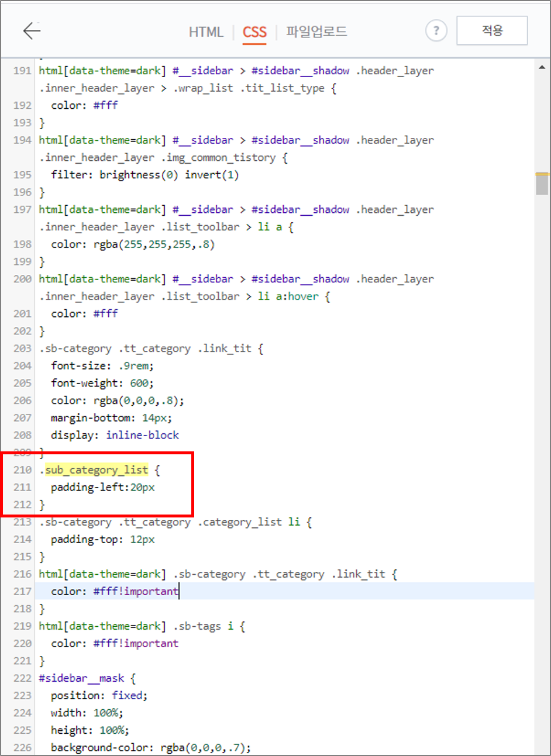
Task: Select the CSS tab
Action: pos(254,32)
